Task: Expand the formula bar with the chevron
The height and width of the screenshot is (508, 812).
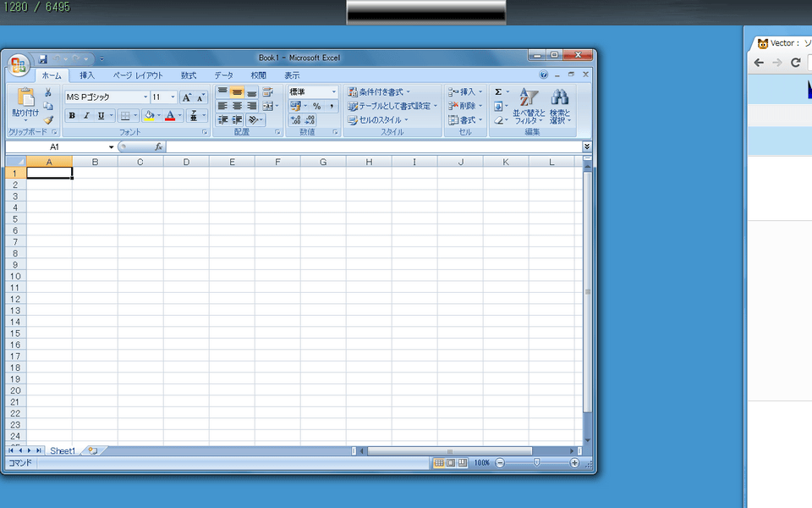Action: click(587, 146)
